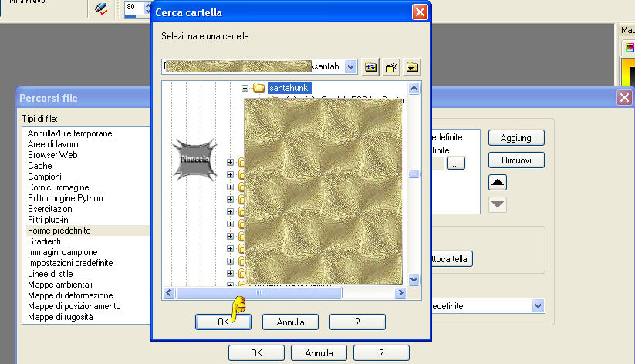This screenshot has height=364, width=635.
Task: Select Linee di stile in the file types list
Action: (50, 274)
